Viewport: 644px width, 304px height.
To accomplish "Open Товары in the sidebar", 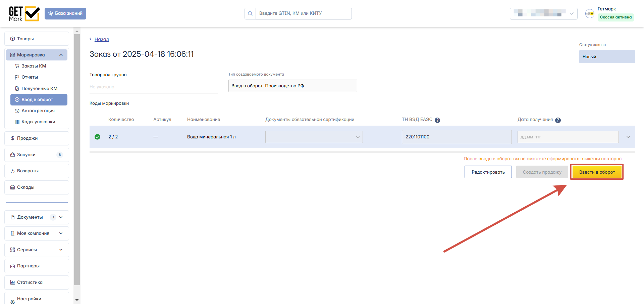I will click(x=37, y=39).
